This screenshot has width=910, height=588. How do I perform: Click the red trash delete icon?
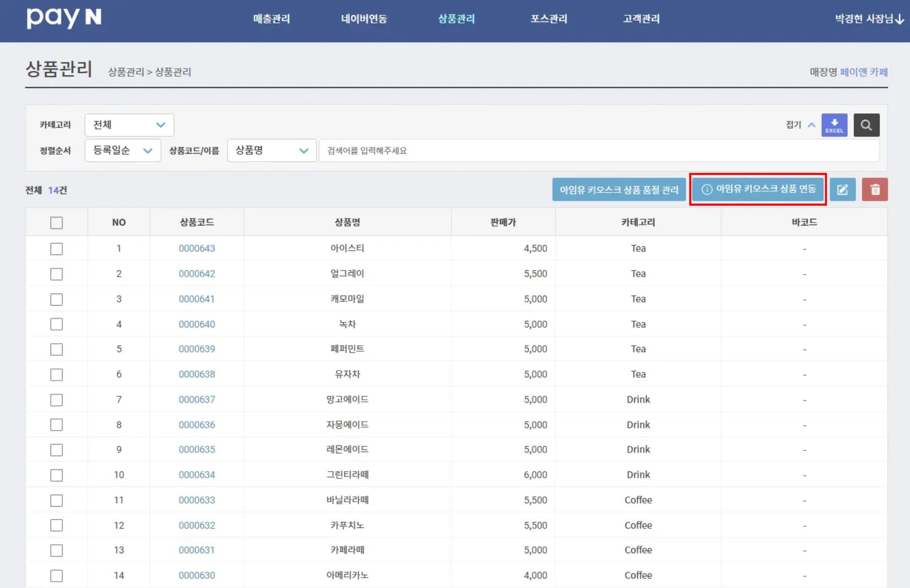874,190
